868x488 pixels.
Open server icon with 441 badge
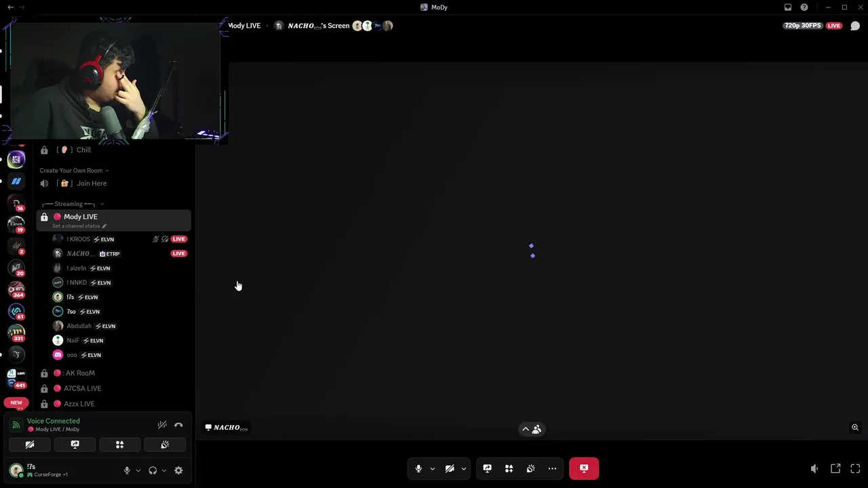click(16, 378)
